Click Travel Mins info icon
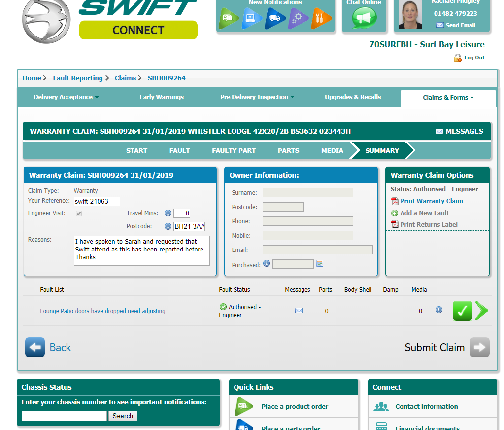Screen dimensions: 504x430 (168, 213)
